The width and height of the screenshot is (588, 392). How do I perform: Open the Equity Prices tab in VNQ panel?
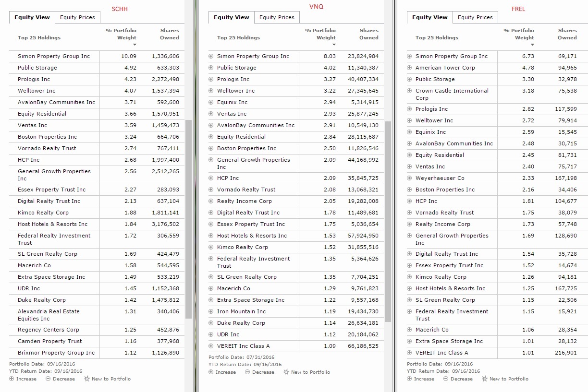(x=277, y=17)
